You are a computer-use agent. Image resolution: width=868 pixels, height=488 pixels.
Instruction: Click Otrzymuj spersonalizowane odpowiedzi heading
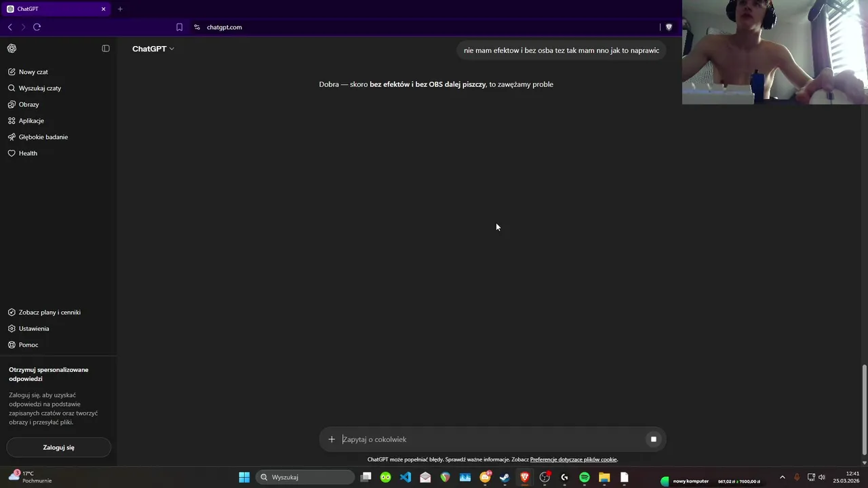click(x=49, y=374)
